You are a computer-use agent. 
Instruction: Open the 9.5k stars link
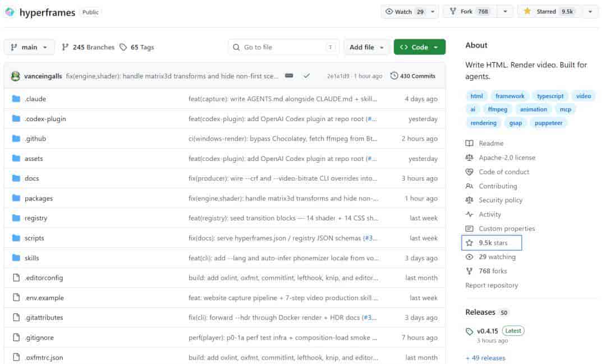coord(493,243)
